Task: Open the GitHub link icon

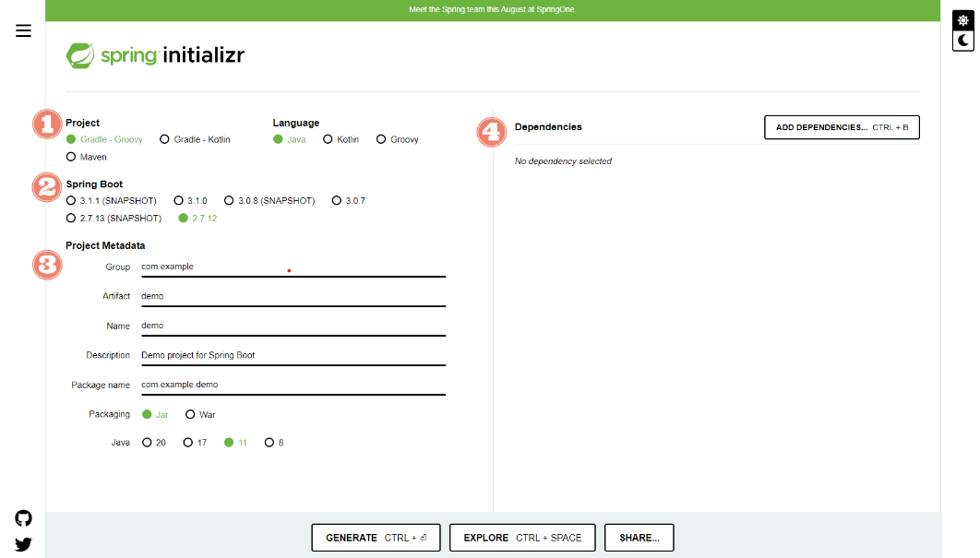Action: click(23, 518)
